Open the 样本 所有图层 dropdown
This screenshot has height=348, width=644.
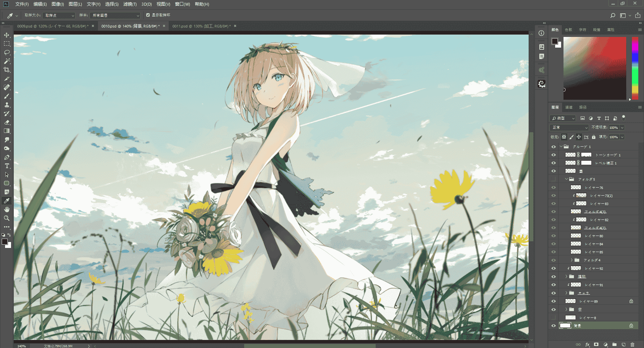[115, 15]
